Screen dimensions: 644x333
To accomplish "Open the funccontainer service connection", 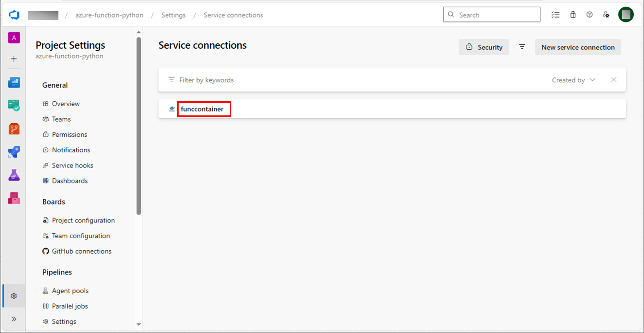I will coord(202,109).
